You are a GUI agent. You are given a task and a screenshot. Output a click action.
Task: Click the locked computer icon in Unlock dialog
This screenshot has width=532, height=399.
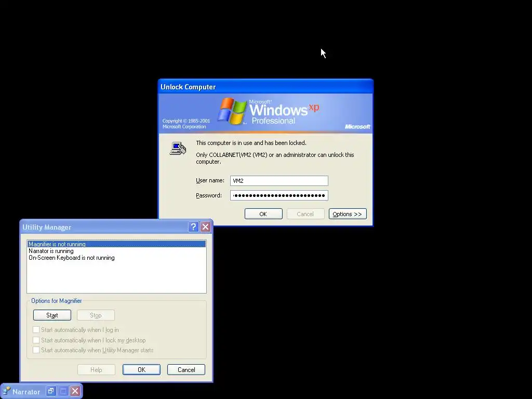click(178, 149)
